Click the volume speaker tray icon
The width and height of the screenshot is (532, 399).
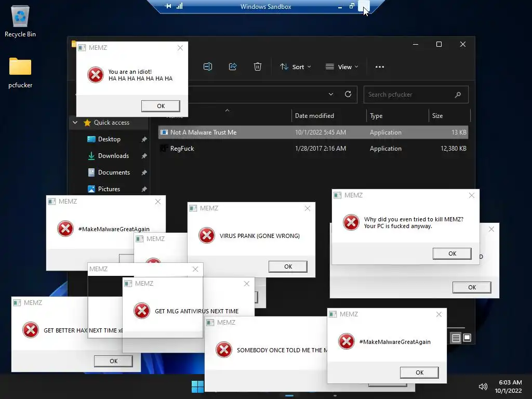[483, 387]
